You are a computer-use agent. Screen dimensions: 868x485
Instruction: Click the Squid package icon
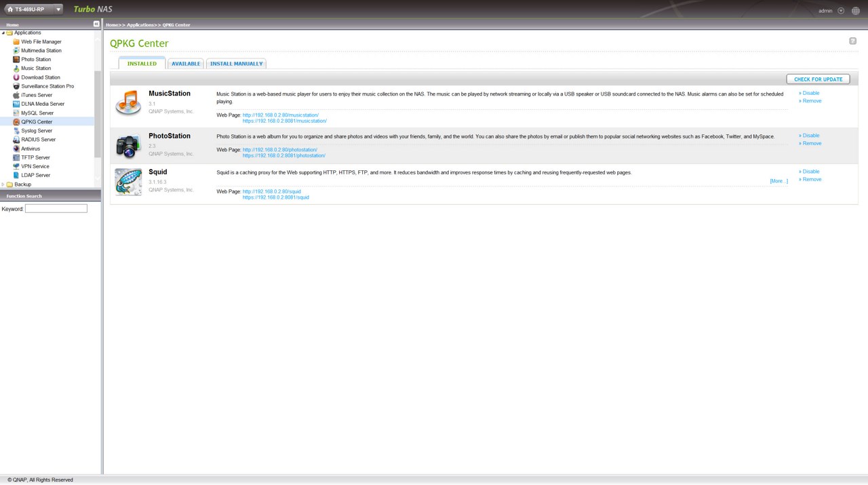pyautogui.click(x=128, y=182)
